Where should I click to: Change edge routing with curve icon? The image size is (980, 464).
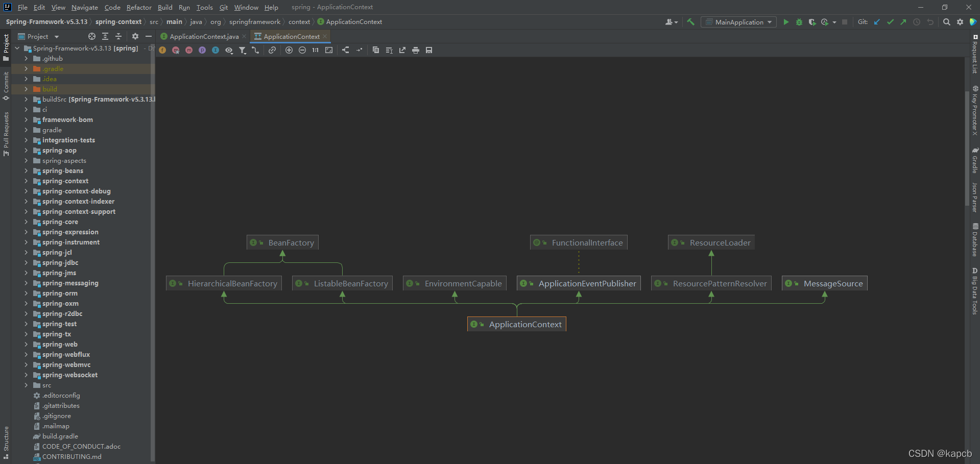[255, 50]
